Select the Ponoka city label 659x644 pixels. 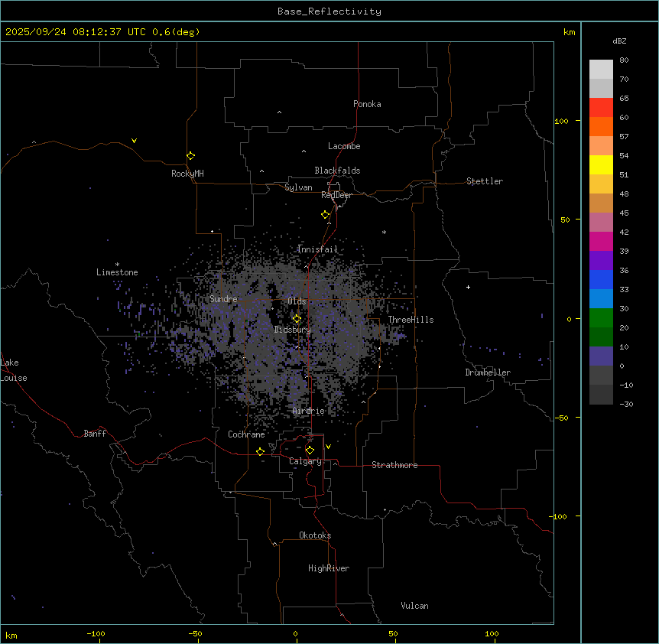tap(367, 104)
